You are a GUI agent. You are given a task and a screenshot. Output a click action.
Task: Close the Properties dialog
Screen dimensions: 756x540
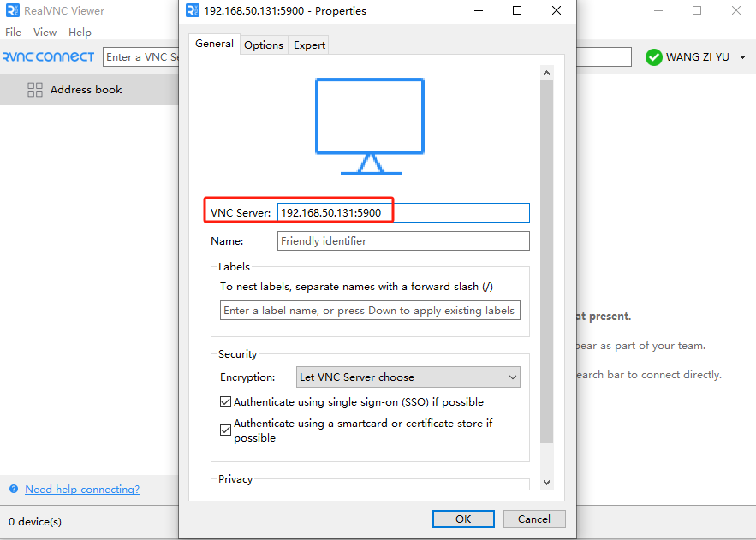click(556, 10)
